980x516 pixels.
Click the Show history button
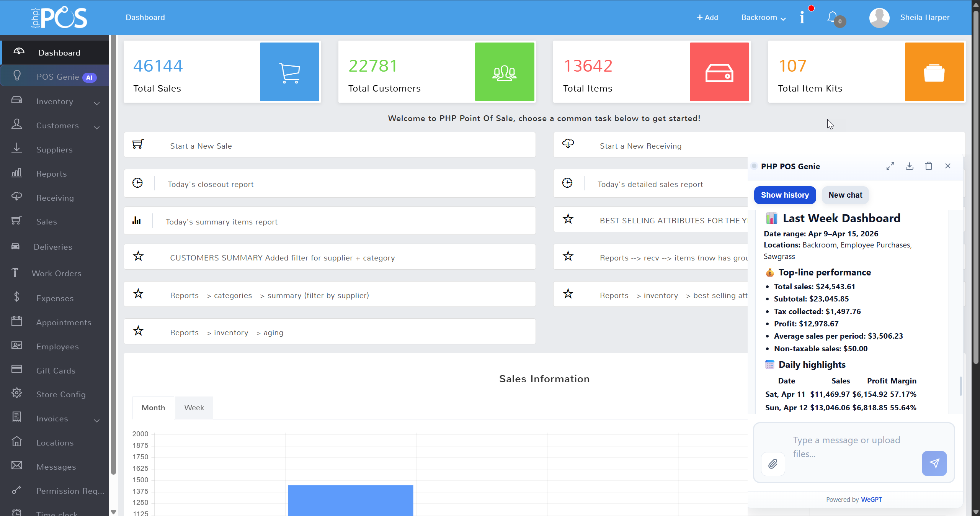point(785,195)
